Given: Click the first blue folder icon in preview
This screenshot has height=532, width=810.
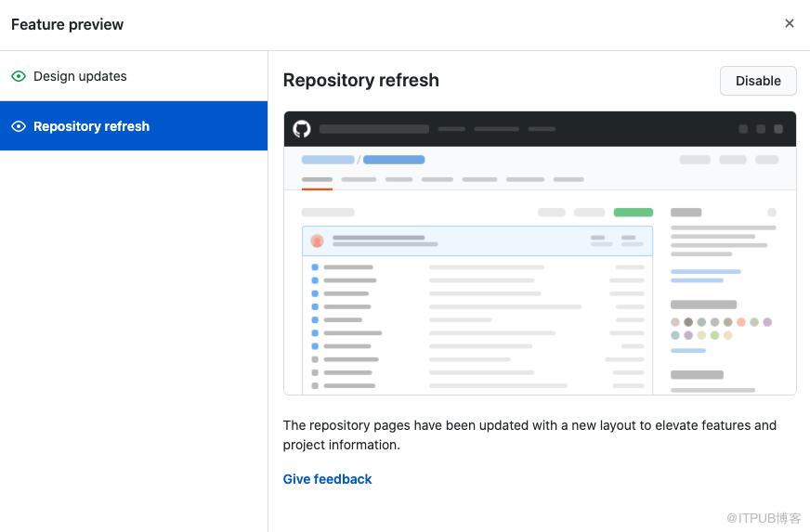Looking at the screenshot, I should [315, 267].
